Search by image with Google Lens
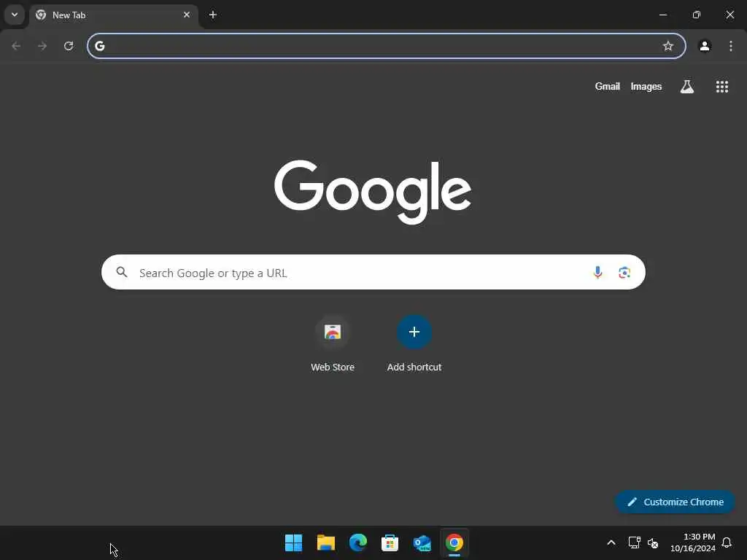The image size is (747, 560). [624, 272]
